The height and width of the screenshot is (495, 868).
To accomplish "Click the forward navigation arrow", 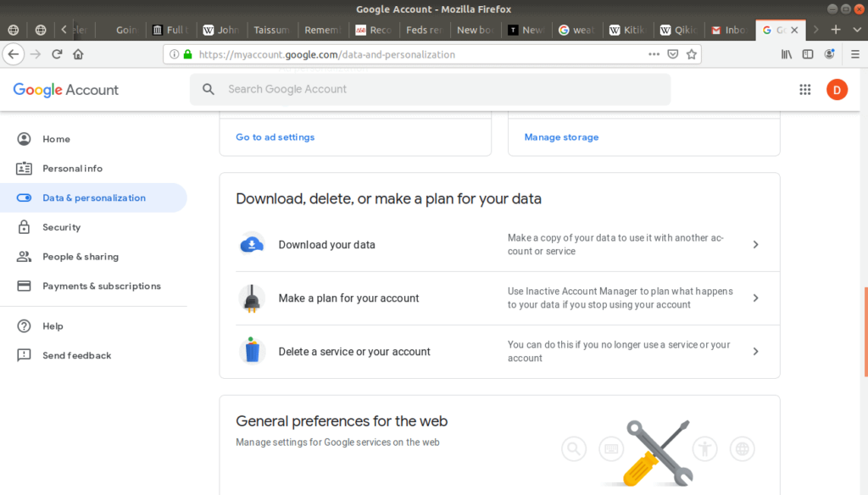I will [x=36, y=54].
